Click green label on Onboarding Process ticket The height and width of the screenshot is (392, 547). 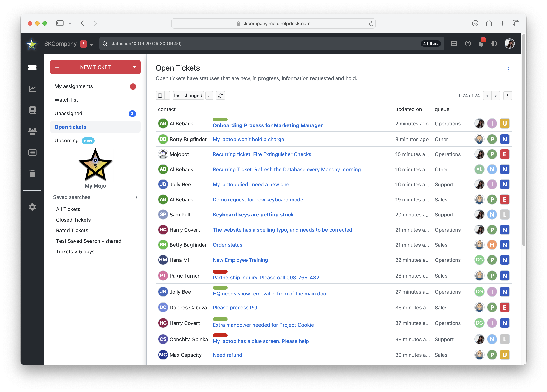[x=220, y=120]
